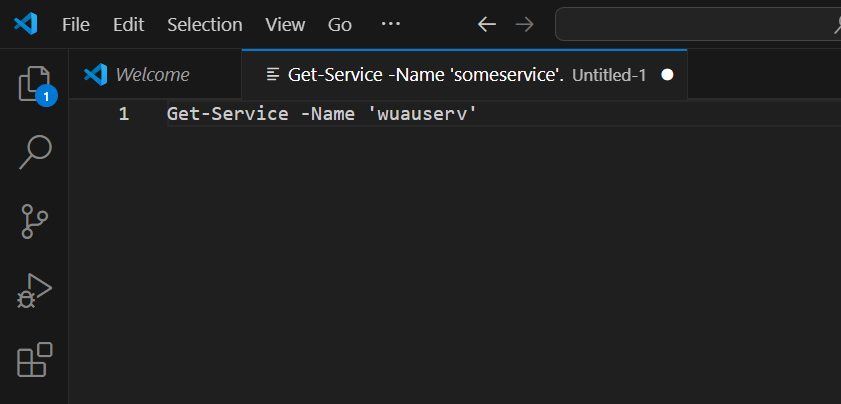Open the Extensions view
Image resolution: width=841 pixels, height=404 pixels.
pos(35,359)
